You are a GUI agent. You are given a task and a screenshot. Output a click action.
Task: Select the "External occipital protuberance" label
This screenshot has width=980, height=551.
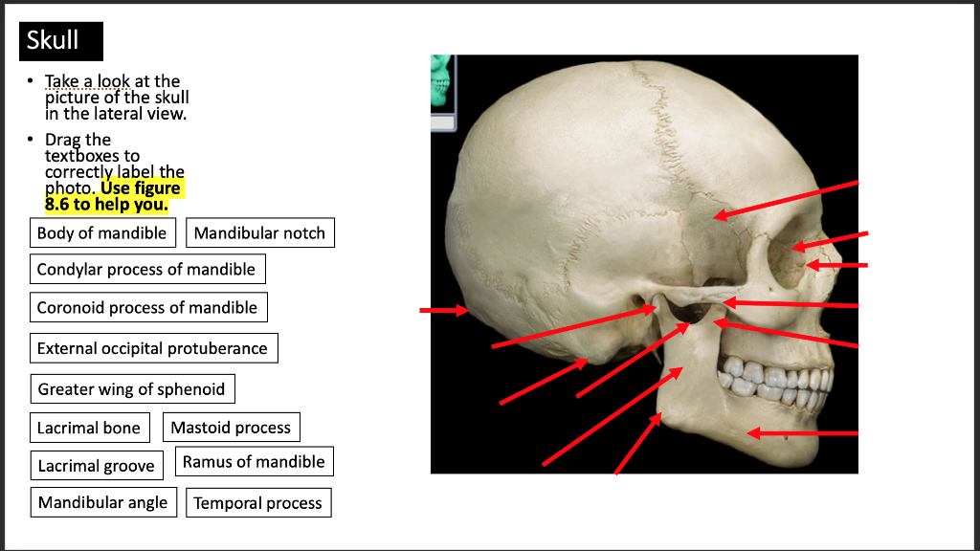point(153,348)
